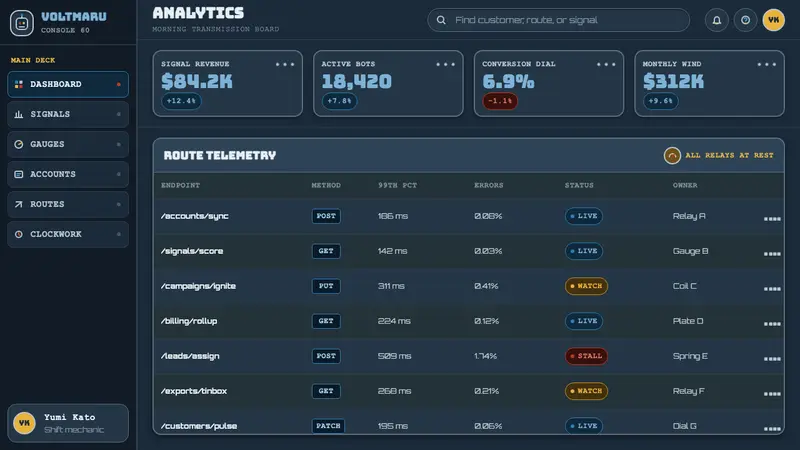Sort by the Method column header
Screen dimensions: 800x450
(326, 185)
